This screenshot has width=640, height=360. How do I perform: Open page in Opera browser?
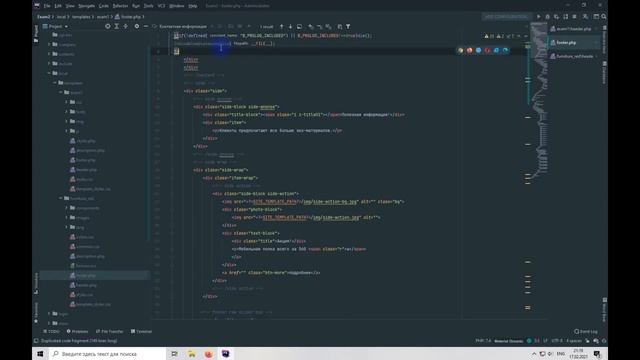point(487,50)
